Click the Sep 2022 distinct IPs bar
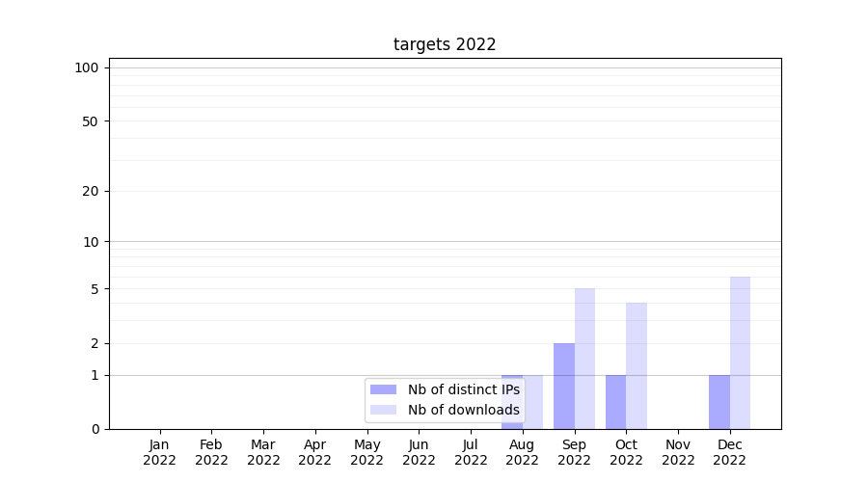868x482 pixels. click(x=564, y=386)
